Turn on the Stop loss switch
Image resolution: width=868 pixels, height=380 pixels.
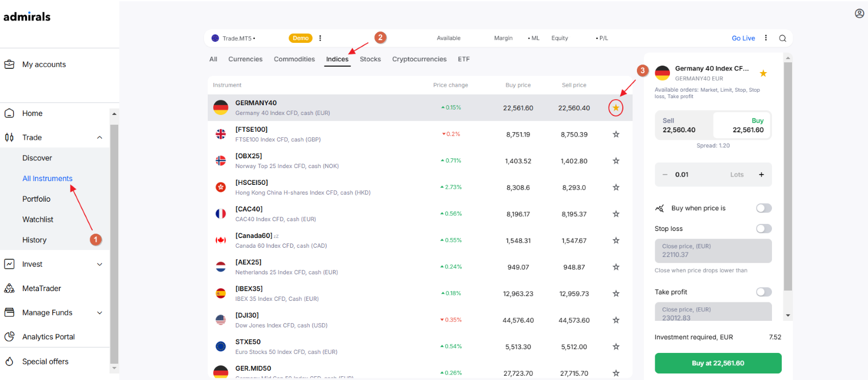tap(764, 229)
